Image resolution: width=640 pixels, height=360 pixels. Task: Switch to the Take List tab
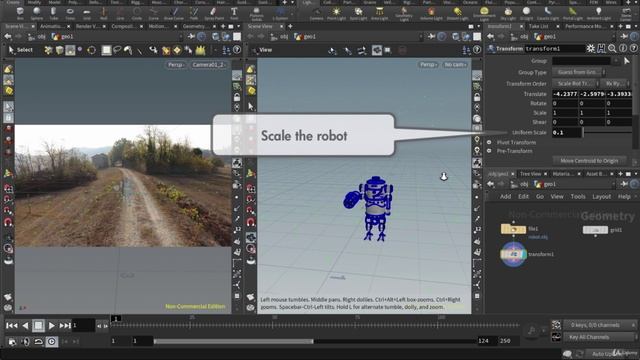[539, 26]
